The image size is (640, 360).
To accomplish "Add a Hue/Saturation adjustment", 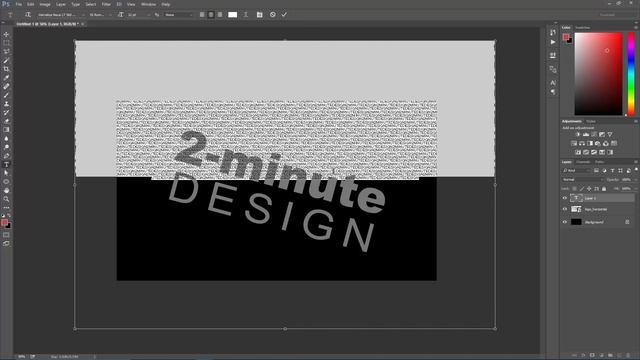I will pos(574,143).
